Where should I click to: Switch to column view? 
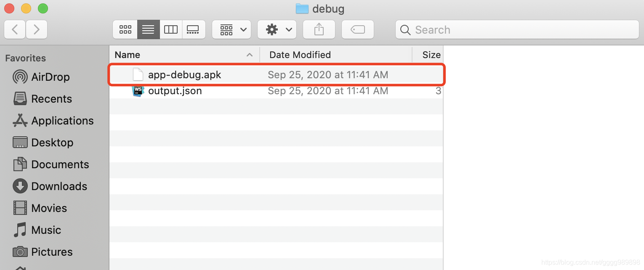coord(171,29)
